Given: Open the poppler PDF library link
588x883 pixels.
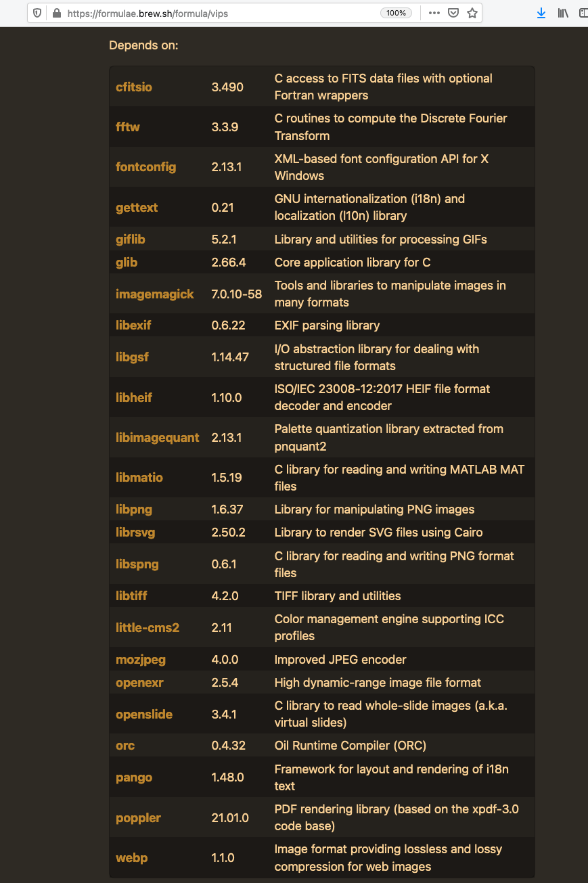Looking at the screenshot, I should (x=138, y=817).
